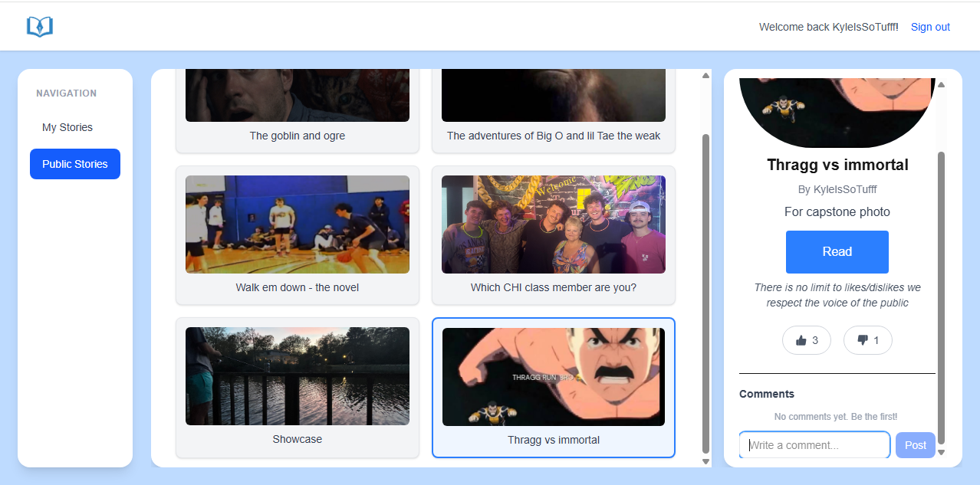Click the By KyleIsSoTufff author text
The image size is (980, 485).
[837, 189]
